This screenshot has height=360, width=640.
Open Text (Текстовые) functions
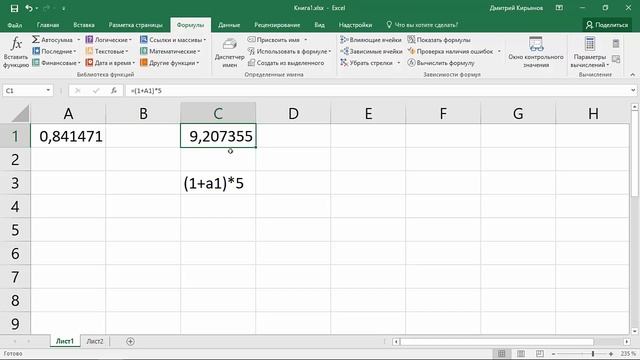click(x=107, y=51)
